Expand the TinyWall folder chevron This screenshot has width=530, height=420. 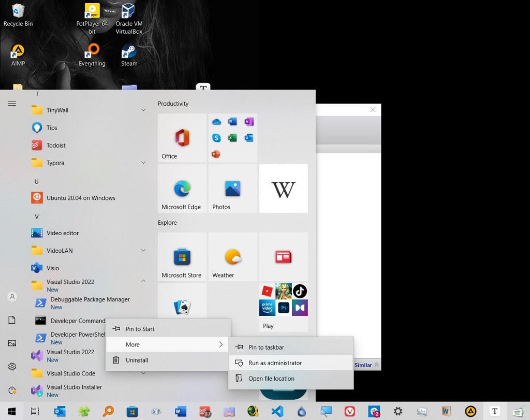pyautogui.click(x=143, y=110)
